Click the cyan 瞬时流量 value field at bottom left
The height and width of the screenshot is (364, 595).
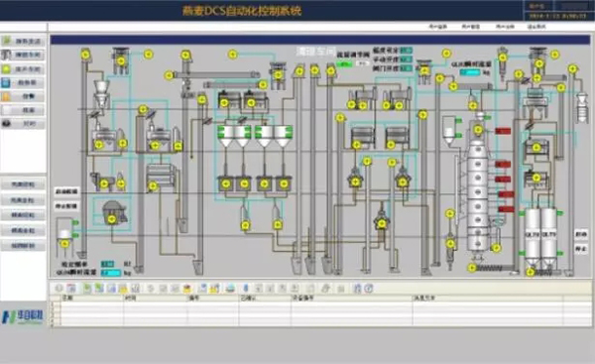[x=111, y=273]
